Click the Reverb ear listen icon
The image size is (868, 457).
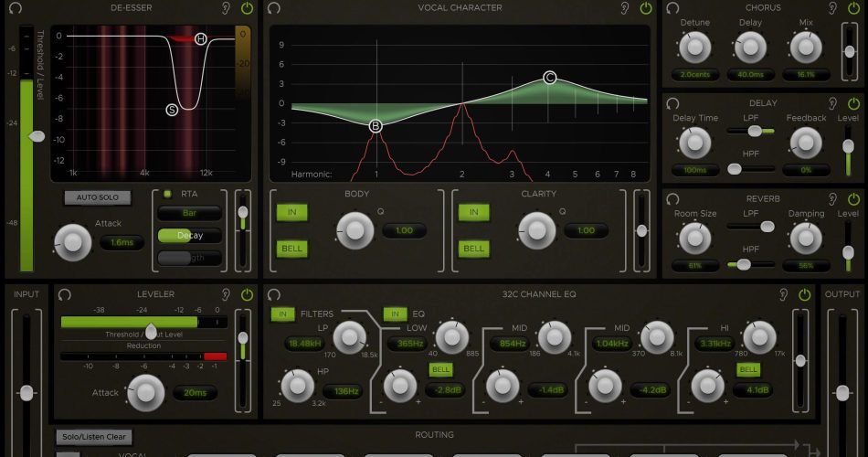(x=832, y=198)
